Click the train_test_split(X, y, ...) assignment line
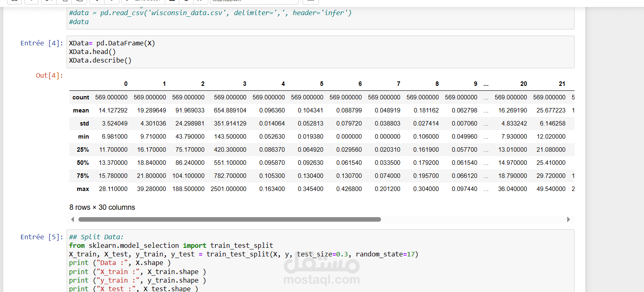The height and width of the screenshot is (292, 644). [x=243, y=254]
